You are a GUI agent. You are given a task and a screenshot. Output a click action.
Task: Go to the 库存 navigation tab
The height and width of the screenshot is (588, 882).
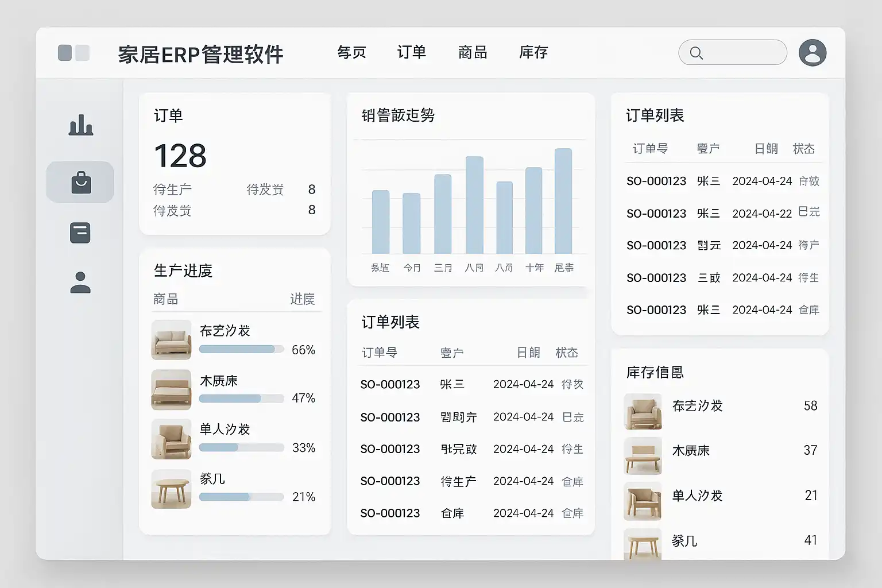[x=533, y=52]
